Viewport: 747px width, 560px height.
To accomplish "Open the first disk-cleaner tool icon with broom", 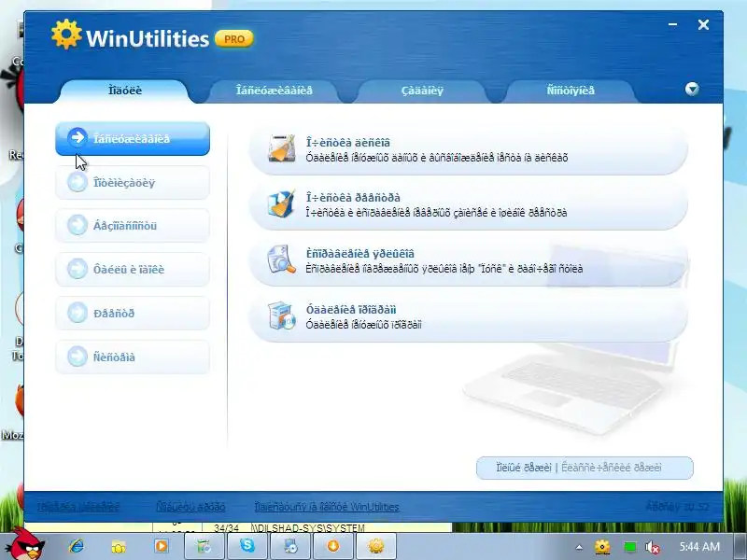I will pyautogui.click(x=281, y=148).
